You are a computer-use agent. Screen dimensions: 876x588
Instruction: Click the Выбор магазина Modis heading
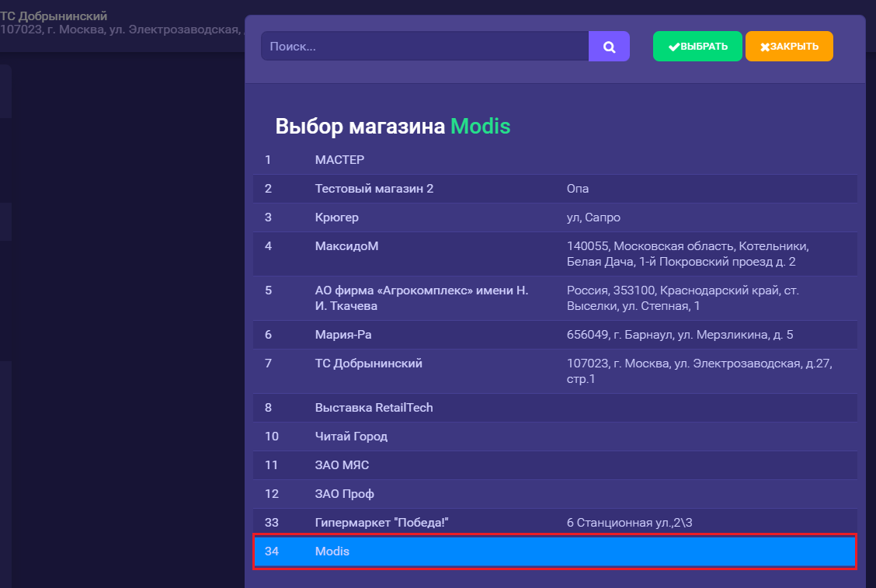(393, 127)
